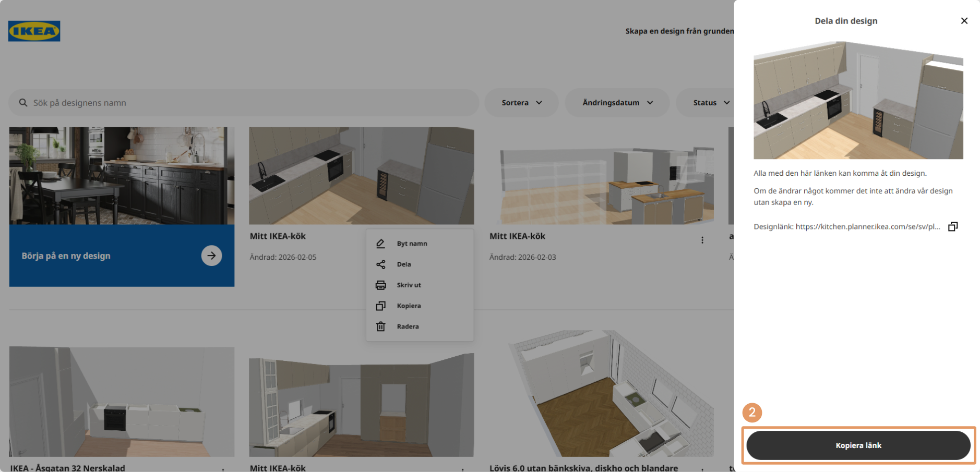
Task: Select 'Kopiera' in the context menu
Action: click(420, 306)
